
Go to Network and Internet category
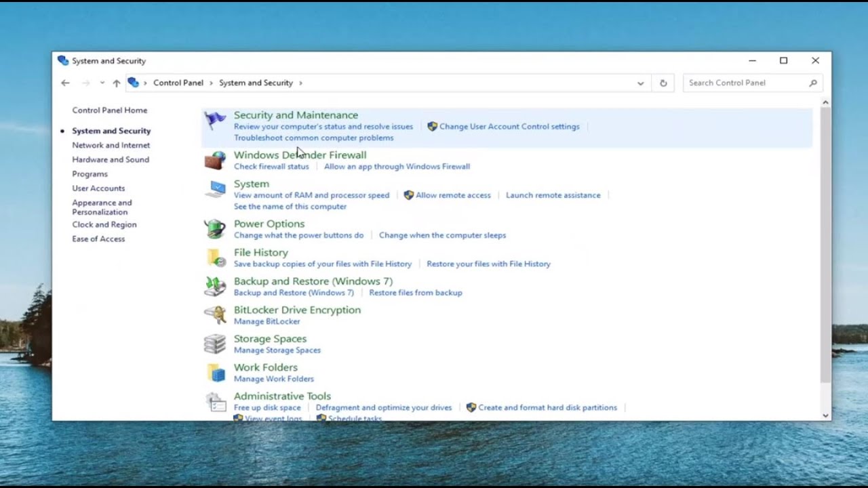[111, 145]
